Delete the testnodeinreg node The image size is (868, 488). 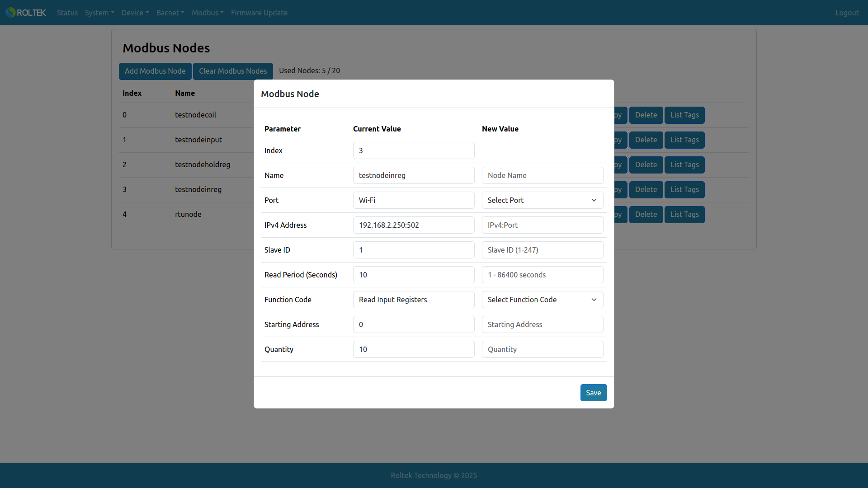646,190
